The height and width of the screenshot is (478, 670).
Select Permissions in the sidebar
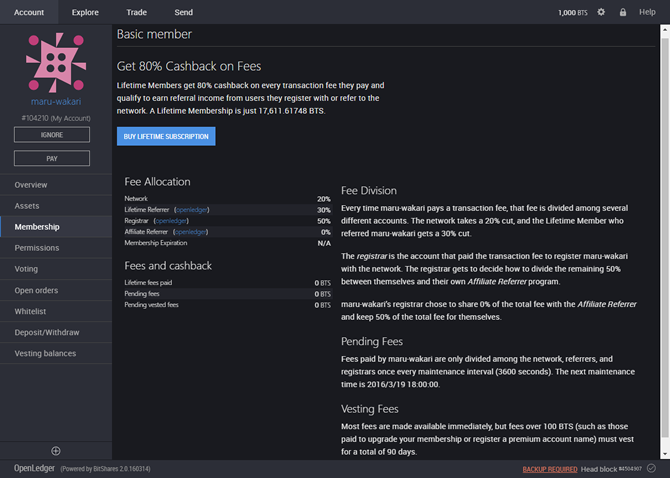pos(37,248)
